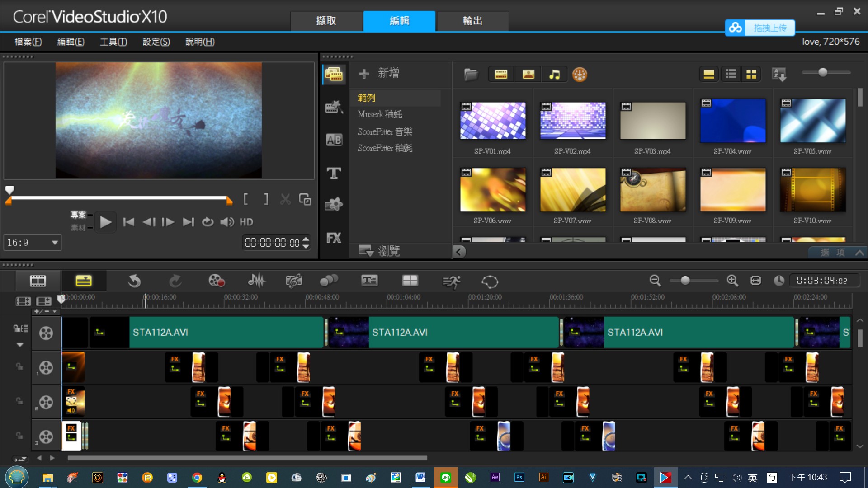This screenshot has width=868, height=488.
Task: Jump to the preview end
Action: click(x=189, y=222)
